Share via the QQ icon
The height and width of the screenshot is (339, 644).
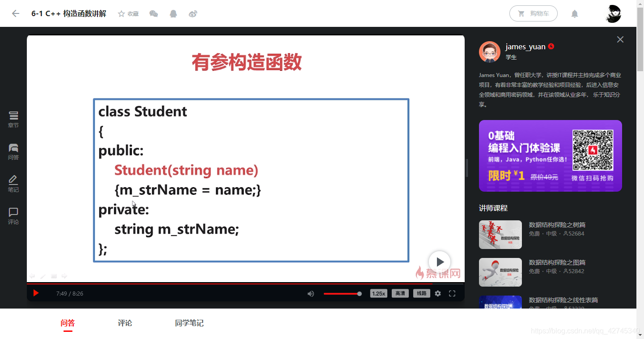(x=174, y=14)
